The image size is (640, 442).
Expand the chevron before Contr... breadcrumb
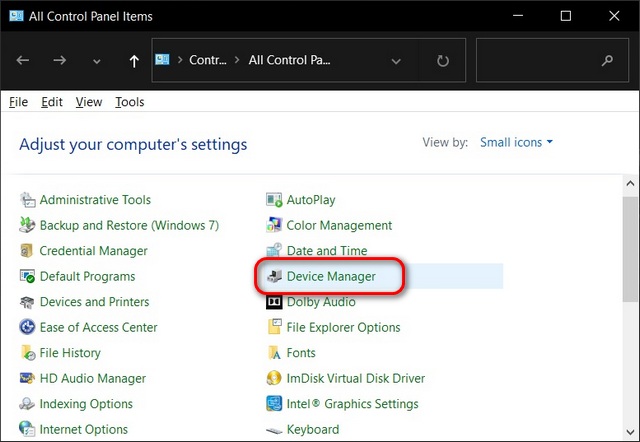[180, 60]
